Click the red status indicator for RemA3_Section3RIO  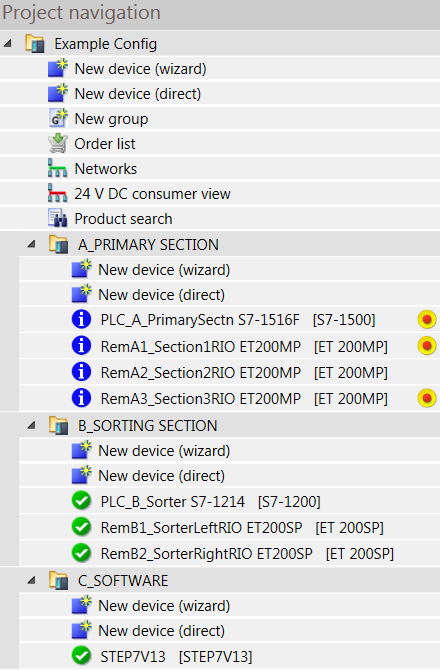(427, 398)
